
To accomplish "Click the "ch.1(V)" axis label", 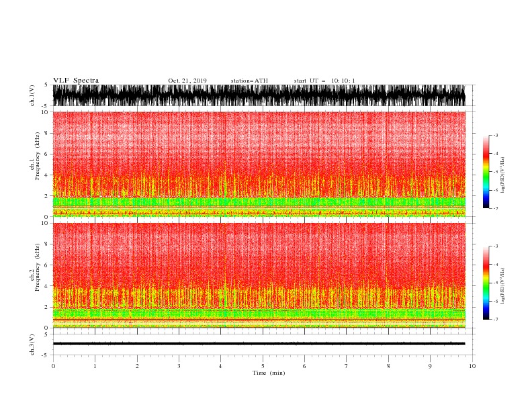I will pyautogui.click(x=32, y=95).
